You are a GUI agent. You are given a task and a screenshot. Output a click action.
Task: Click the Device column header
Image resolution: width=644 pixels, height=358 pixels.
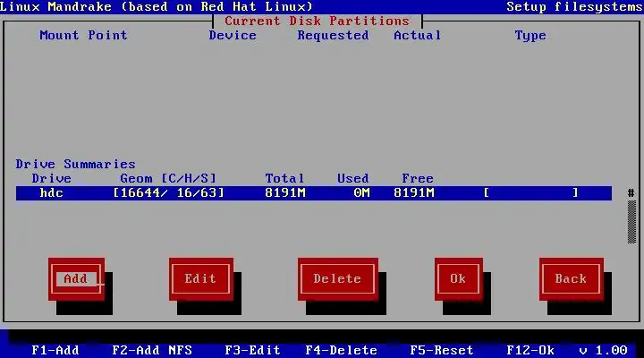pyautogui.click(x=233, y=35)
